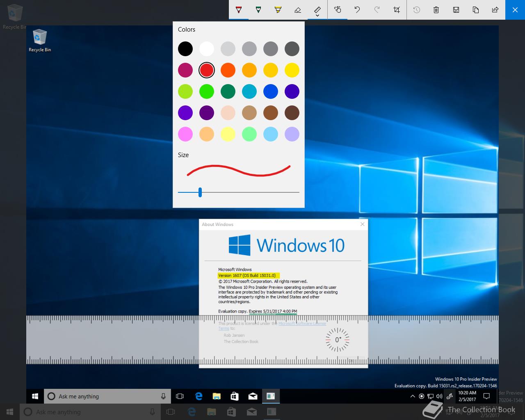Viewport: 525px width, 420px height.
Task: Select the red ballpoint pen tool
Action: point(239,10)
